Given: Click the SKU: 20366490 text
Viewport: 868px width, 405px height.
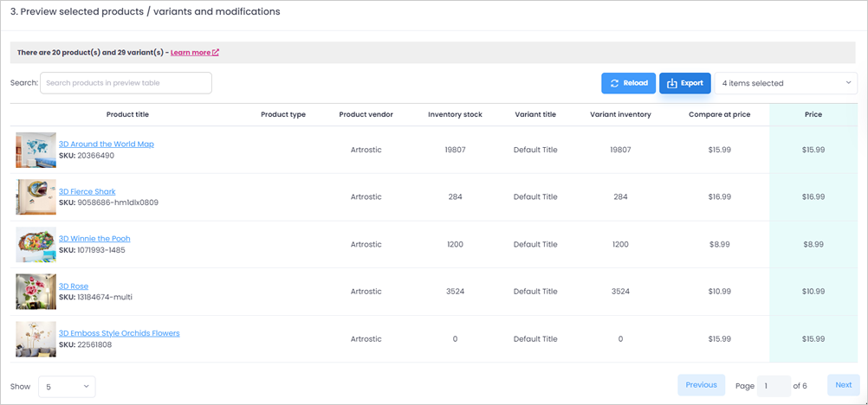Looking at the screenshot, I should [x=87, y=156].
